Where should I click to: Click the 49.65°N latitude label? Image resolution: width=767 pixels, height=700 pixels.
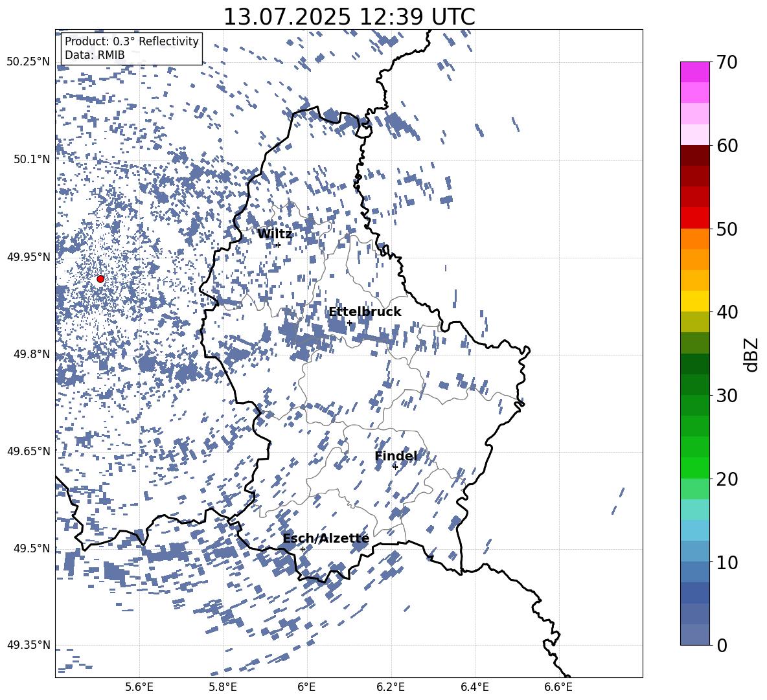29,451
